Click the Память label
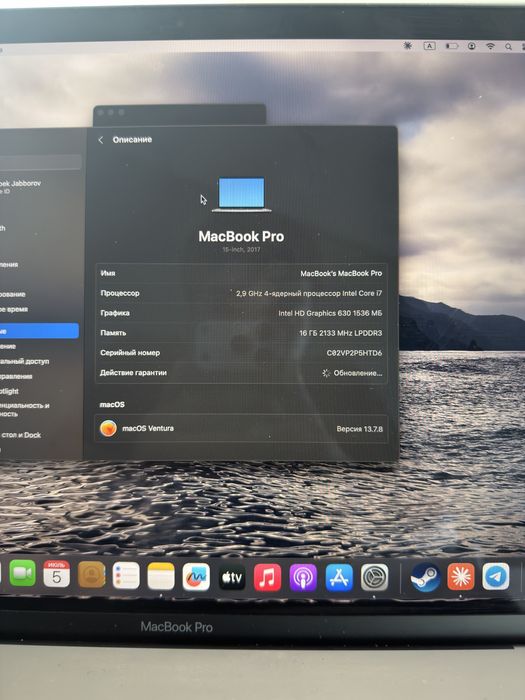This screenshot has width=525, height=700. point(113,333)
